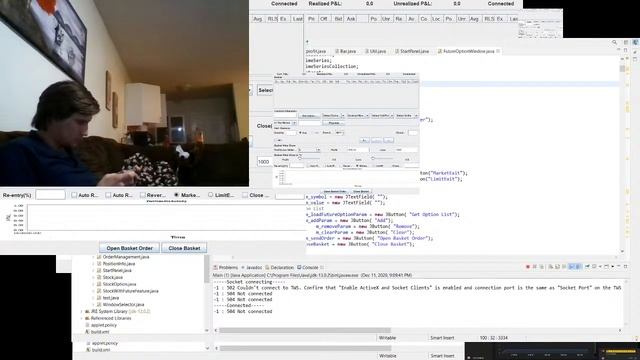Toggle Scroll Lock in the Console toolbar
The height and width of the screenshot is (360, 640).
coord(557,267)
